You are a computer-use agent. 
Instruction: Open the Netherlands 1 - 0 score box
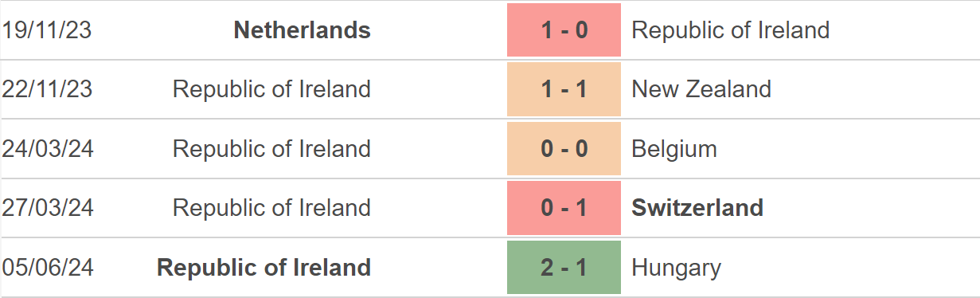tap(564, 30)
